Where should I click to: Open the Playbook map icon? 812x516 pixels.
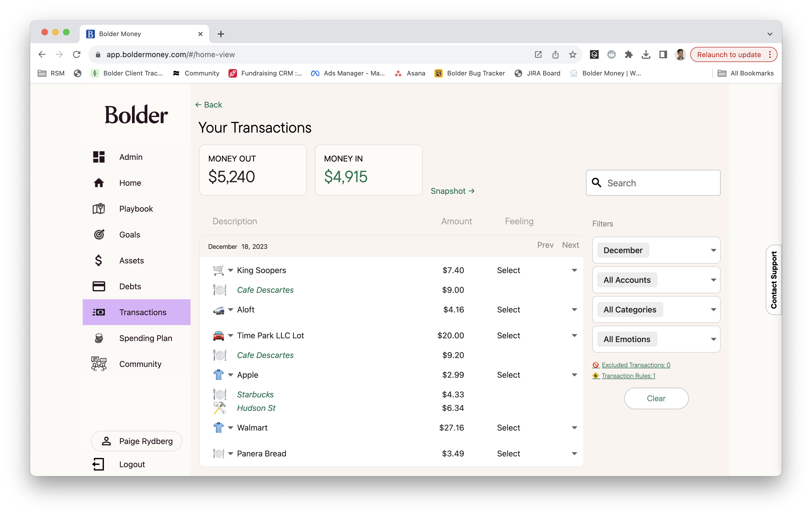point(99,209)
